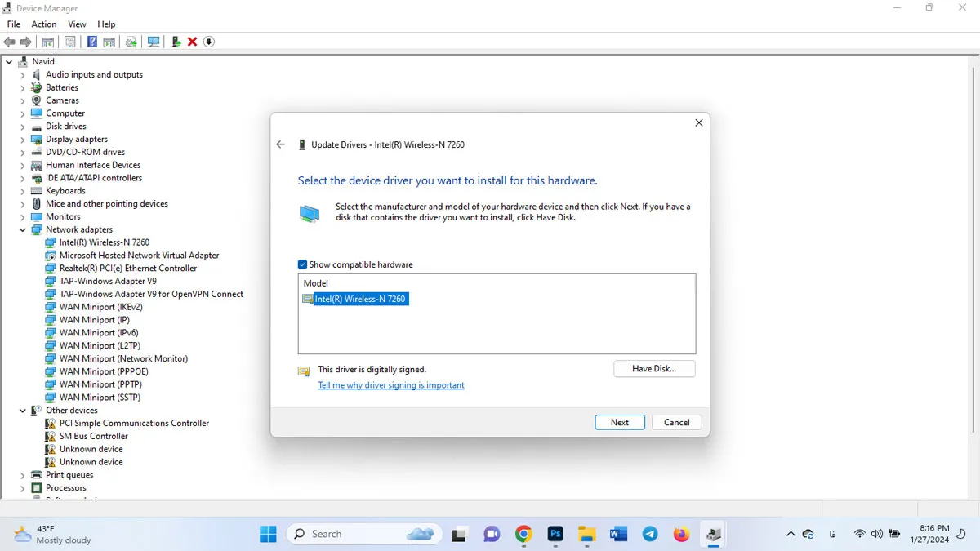Select WAN Miniport (IKEv2)

click(101, 307)
